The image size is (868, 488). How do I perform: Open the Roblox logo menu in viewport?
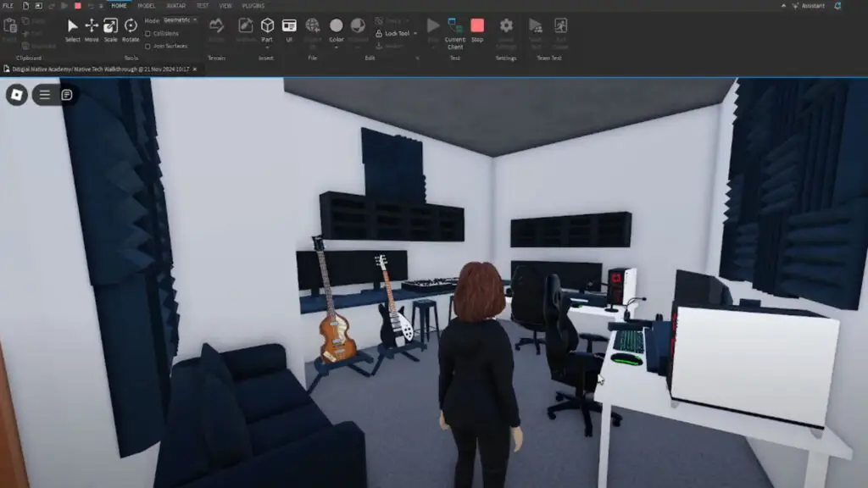click(x=17, y=95)
